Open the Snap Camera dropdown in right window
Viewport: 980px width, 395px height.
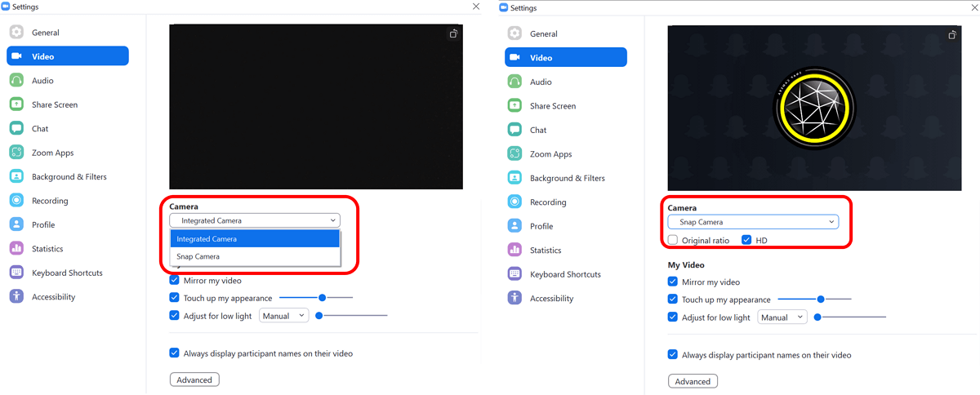coord(753,222)
